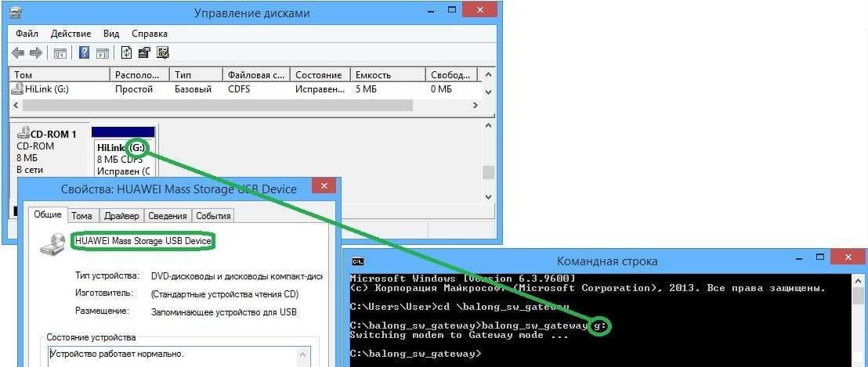The height and width of the screenshot is (367, 868).
Task: Open the Файл menu
Action: 27,34
